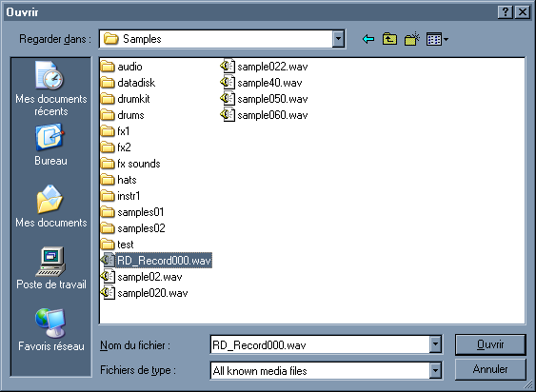Viewport: 536px width, 392px height.
Task: Go to Bureau in sidebar
Action: tap(50, 145)
